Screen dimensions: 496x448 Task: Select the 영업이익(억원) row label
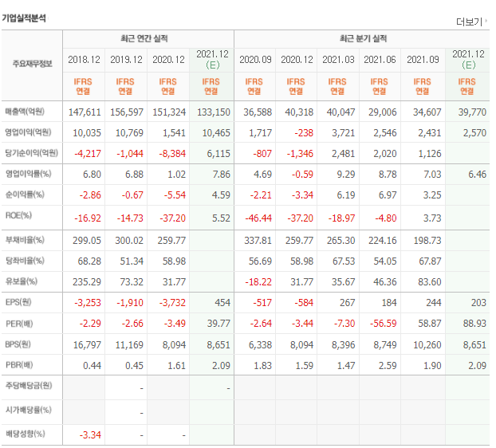click(28, 132)
